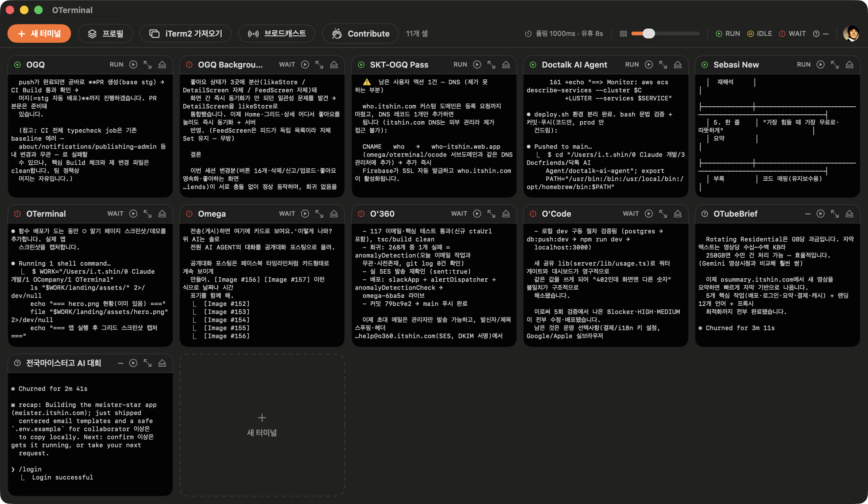The image size is (868, 504).
Task: Toggle the WAIT status filter in the toolbar
Action: (x=792, y=33)
